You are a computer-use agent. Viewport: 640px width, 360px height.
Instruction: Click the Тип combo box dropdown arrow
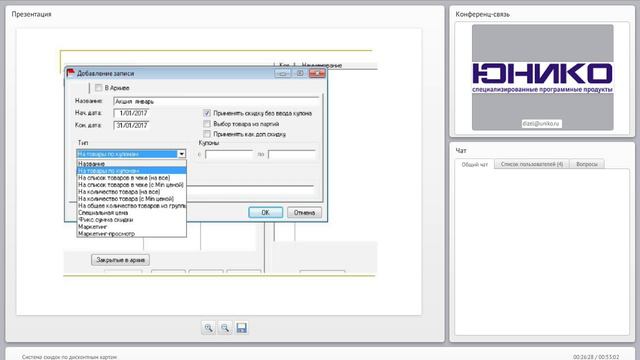click(x=182, y=154)
